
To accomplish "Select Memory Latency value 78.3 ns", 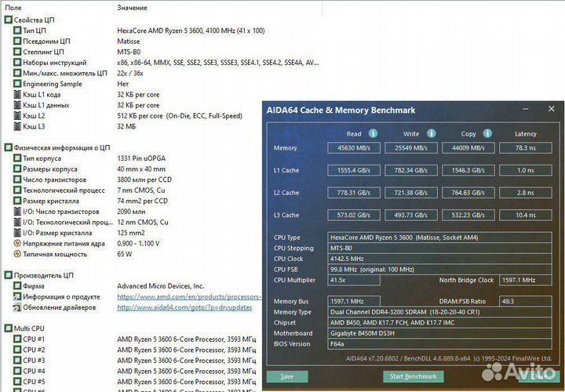I will [526, 148].
